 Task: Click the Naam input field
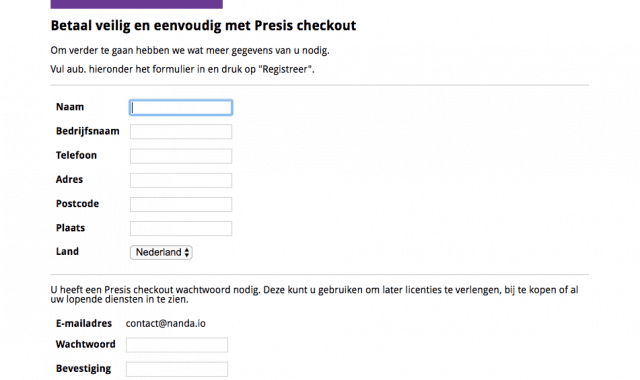pyautogui.click(x=181, y=107)
